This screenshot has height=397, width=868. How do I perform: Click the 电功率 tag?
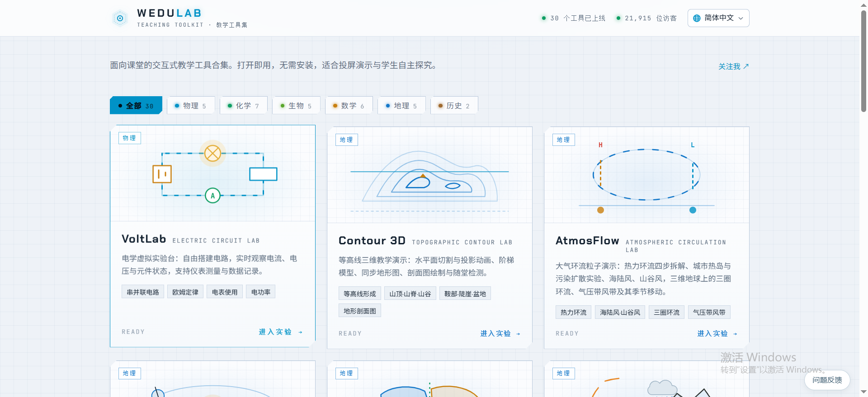point(261,292)
